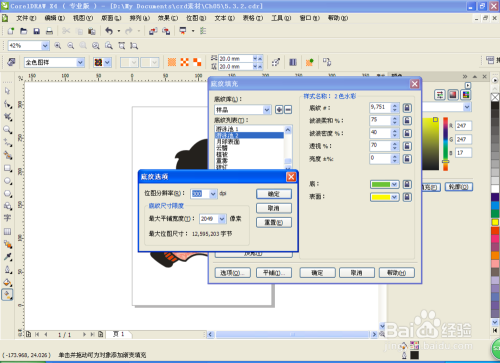Select the Polygon tool in toolbox
Screen dimensions: 500x363
pos(7,194)
